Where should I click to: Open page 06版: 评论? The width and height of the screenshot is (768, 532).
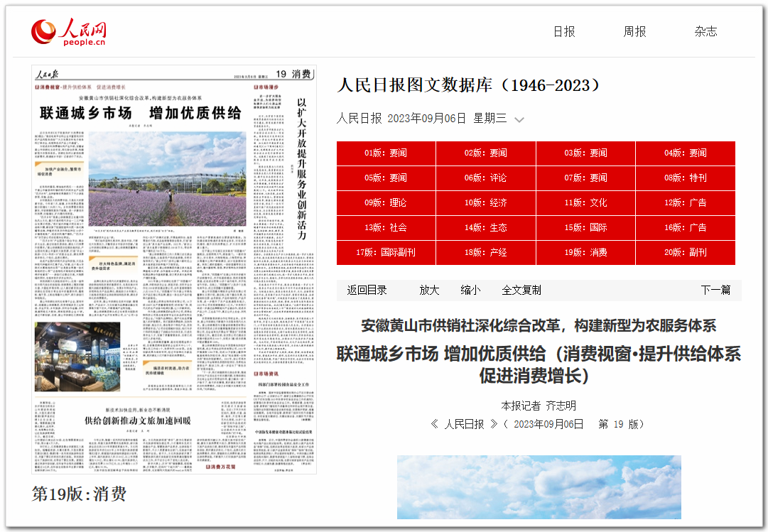[486, 178]
